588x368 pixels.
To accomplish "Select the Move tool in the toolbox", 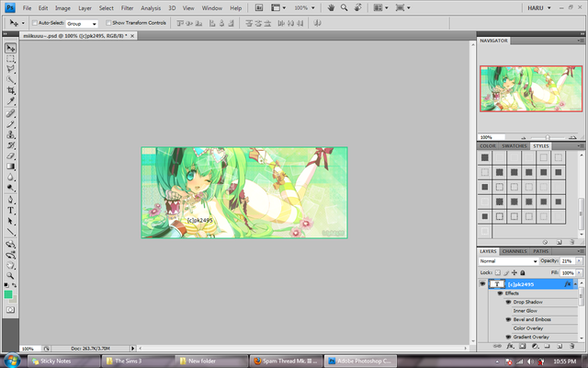I will (10, 48).
